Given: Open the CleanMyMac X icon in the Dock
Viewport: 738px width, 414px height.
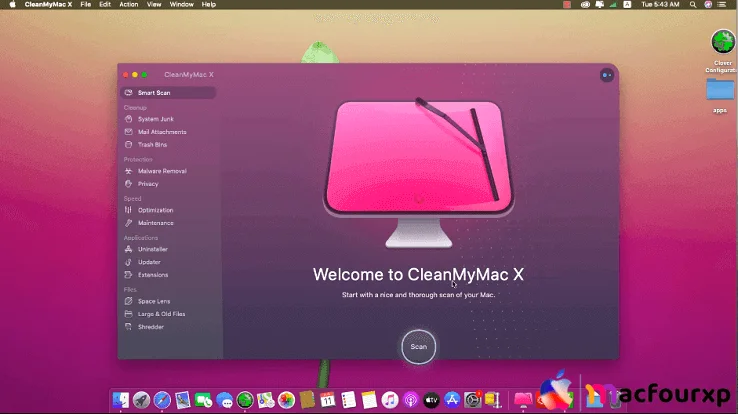Looking at the screenshot, I should tap(523, 400).
